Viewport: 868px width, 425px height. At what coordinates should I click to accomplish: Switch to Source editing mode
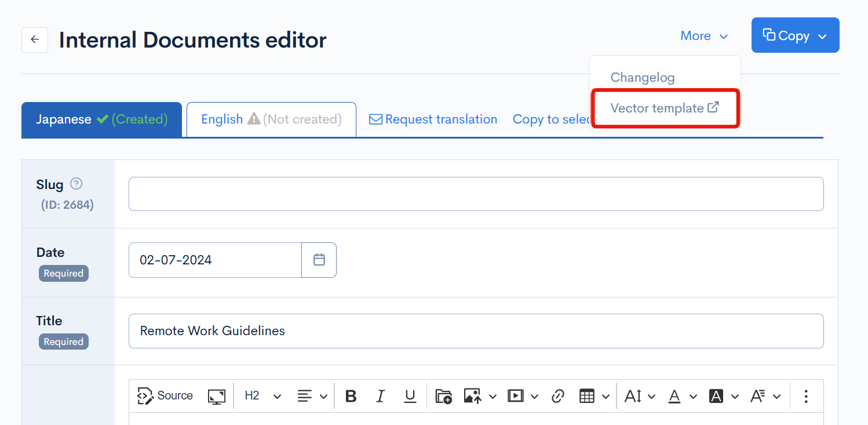(x=165, y=396)
